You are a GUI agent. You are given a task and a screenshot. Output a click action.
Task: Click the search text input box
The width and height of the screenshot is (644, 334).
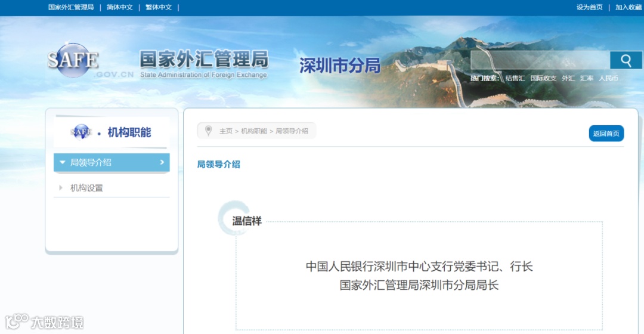tap(540, 60)
